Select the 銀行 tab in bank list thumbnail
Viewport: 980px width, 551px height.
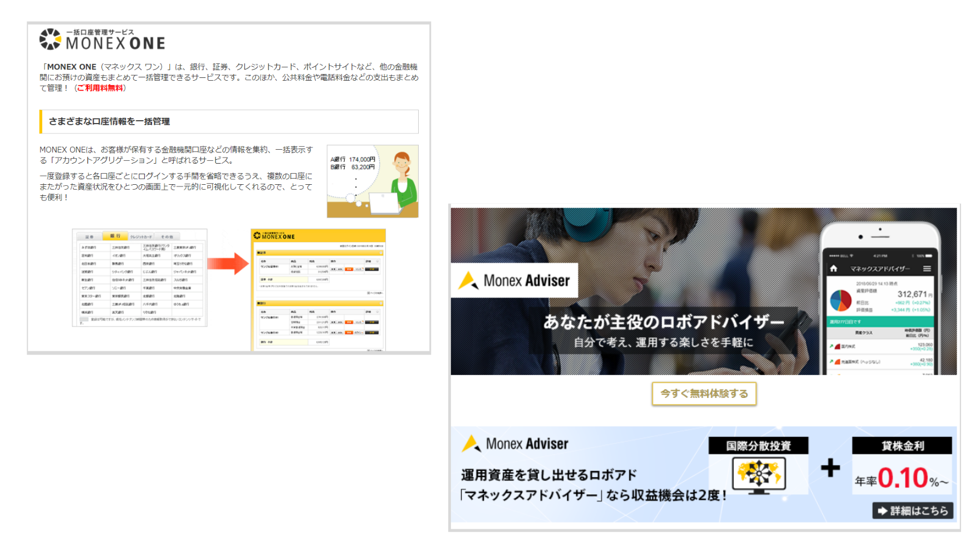coord(115,236)
